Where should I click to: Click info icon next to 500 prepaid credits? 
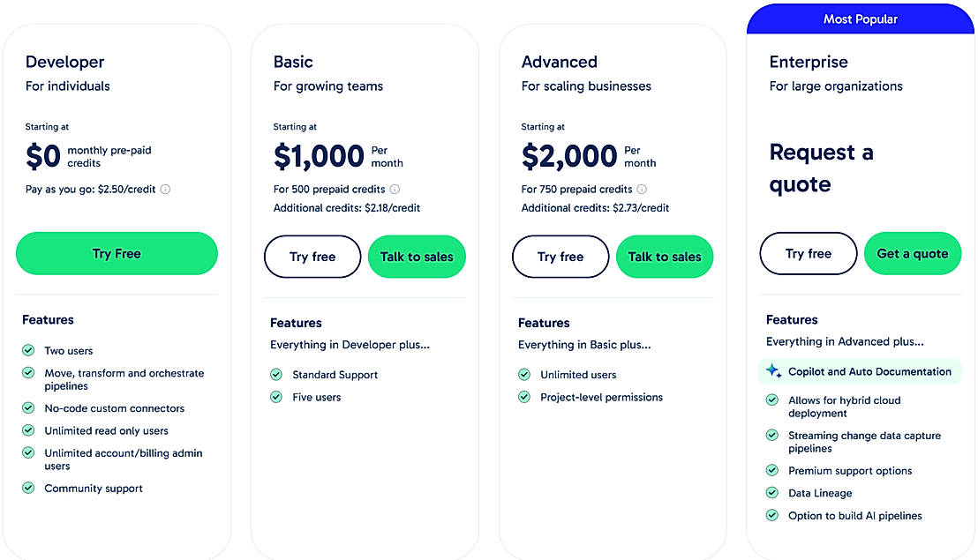pos(395,190)
